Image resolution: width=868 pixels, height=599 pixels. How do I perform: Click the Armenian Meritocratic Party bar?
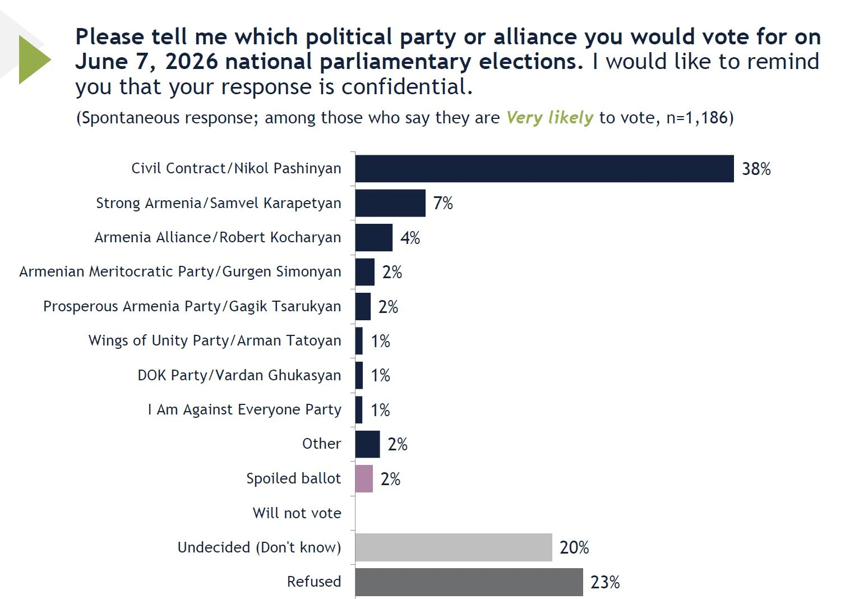(365, 272)
